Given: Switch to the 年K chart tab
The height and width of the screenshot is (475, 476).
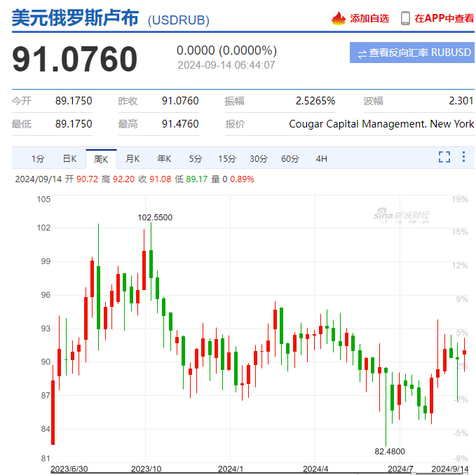Looking at the screenshot, I should tap(164, 158).
